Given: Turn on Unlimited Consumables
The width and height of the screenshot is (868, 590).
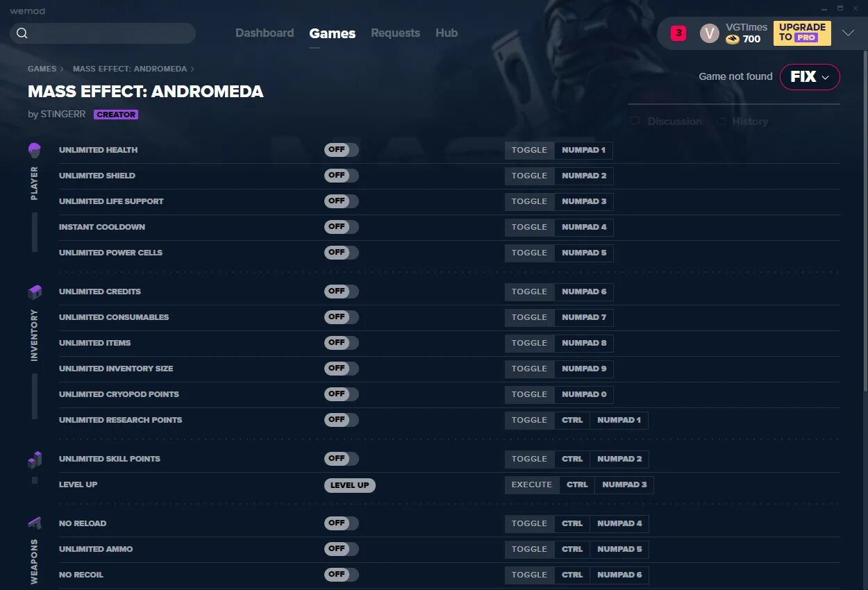Looking at the screenshot, I should click(x=342, y=317).
